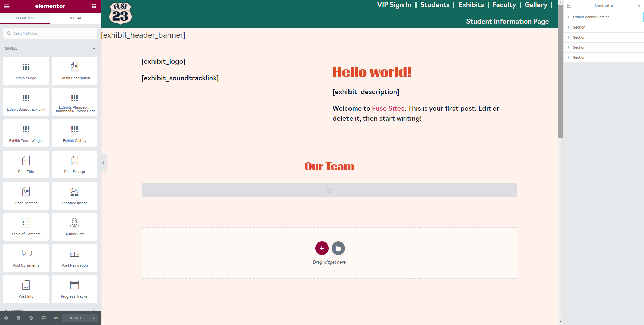644x325 pixels.
Task: Open Navigator layers icon in bottom bar
Action: (x=18, y=318)
